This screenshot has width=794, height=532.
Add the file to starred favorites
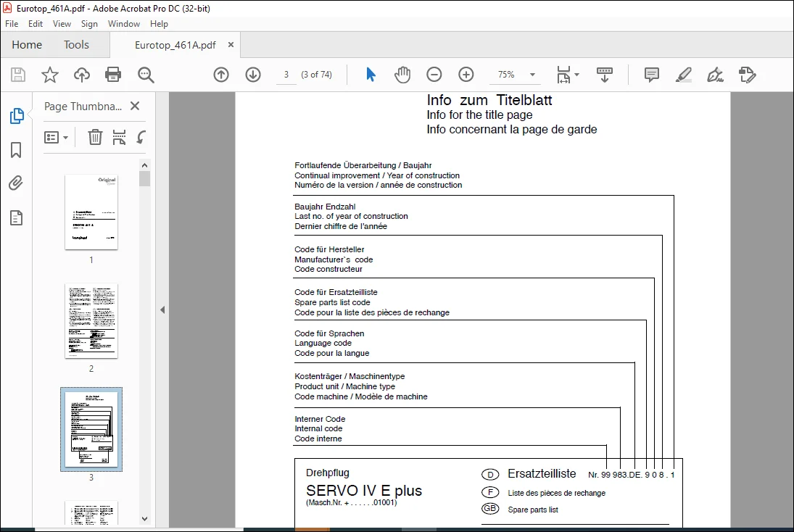coord(49,75)
